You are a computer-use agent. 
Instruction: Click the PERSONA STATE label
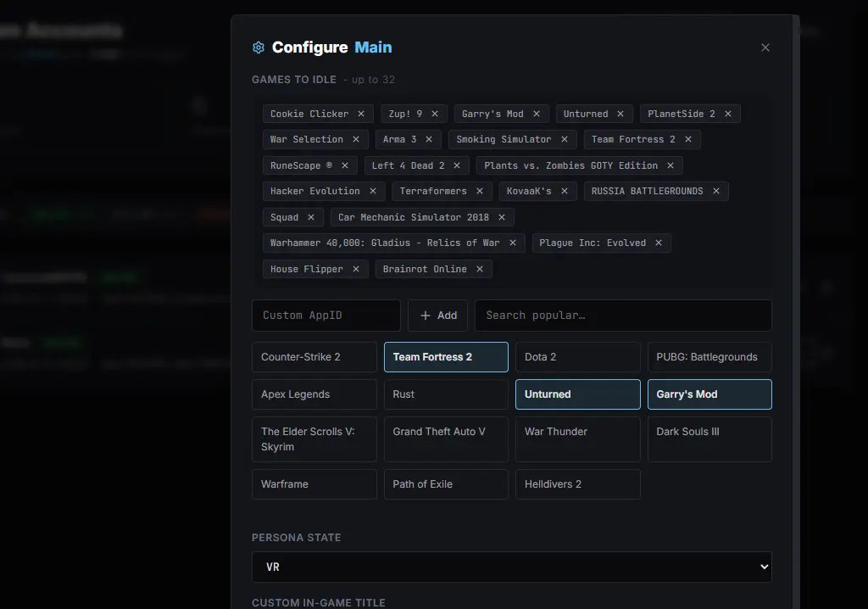tap(296, 538)
